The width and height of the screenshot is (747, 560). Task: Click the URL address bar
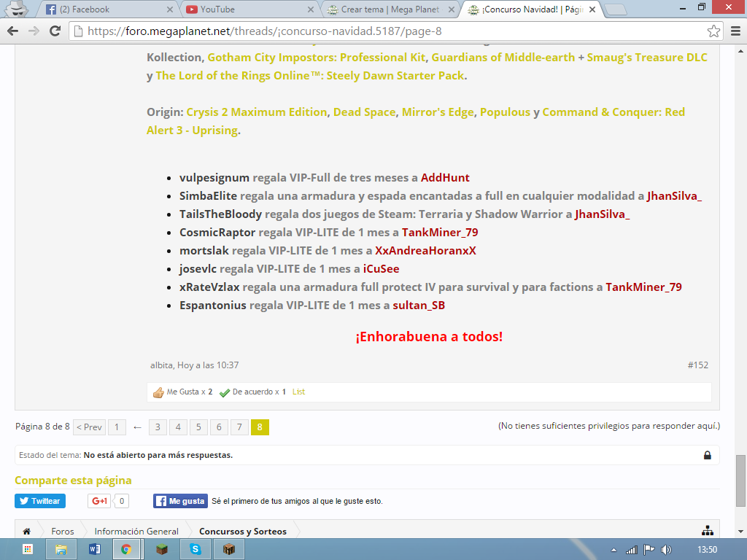395,31
